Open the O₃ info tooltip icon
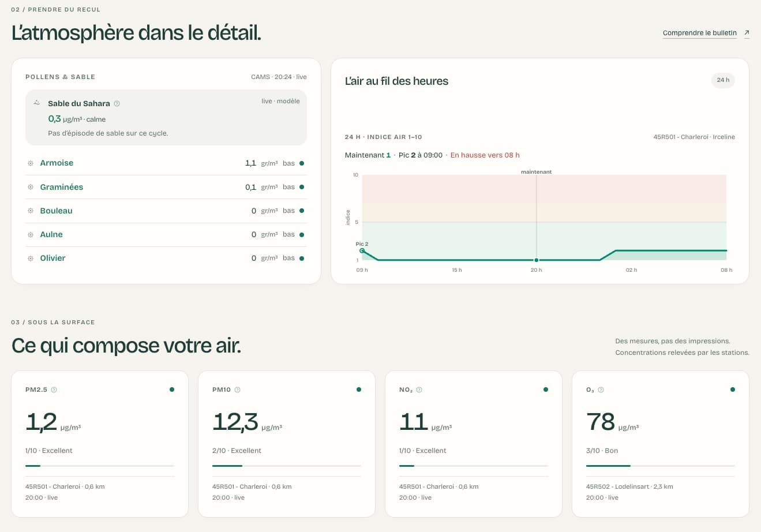The image size is (761, 532). [601, 390]
